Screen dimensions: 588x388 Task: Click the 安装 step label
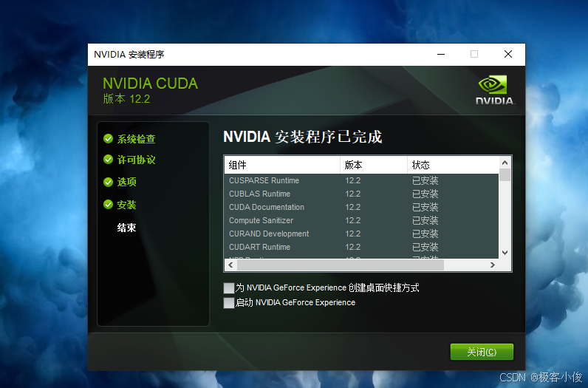[x=126, y=205]
